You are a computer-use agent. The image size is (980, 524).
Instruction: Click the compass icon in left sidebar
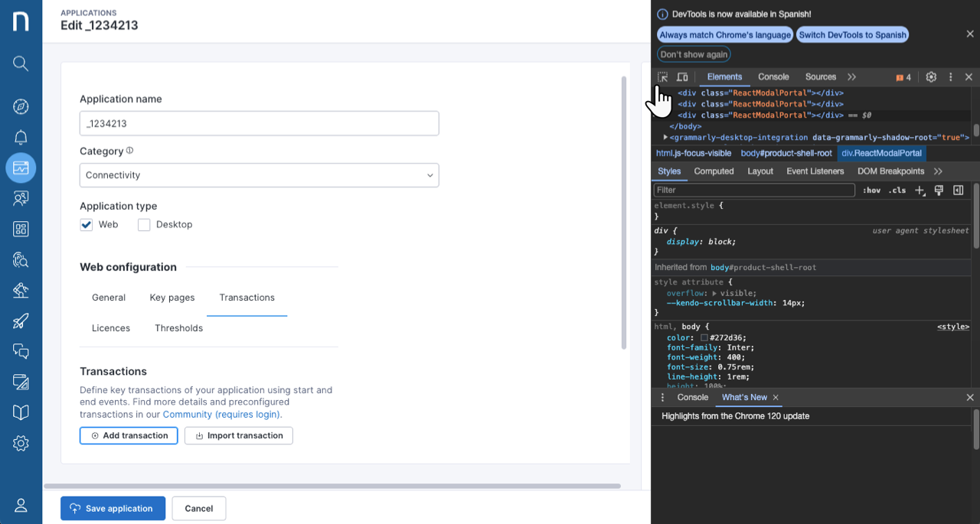click(21, 106)
